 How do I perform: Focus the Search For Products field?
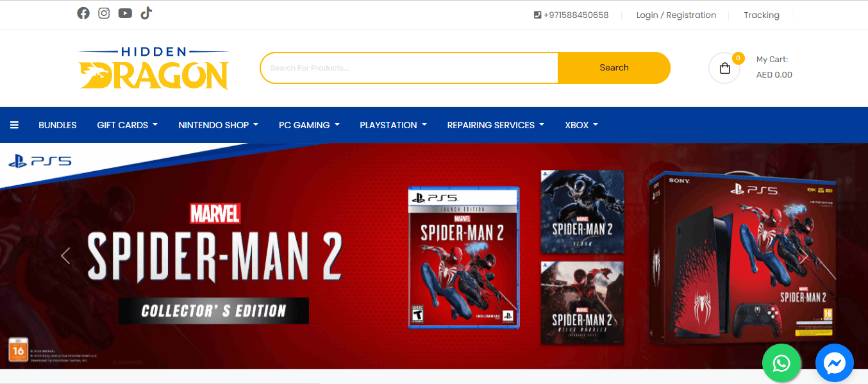[408, 68]
